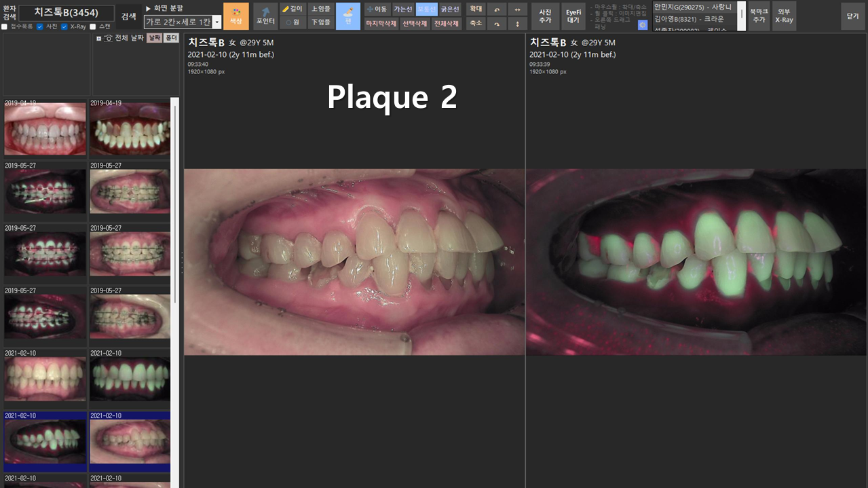
Task: Select the 포인터 pointer tool
Action: click(265, 16)
